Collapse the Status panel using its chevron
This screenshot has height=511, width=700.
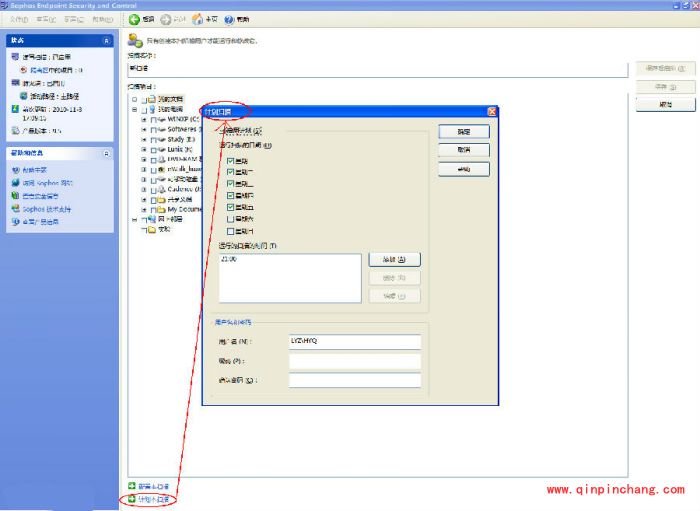point(106,41)
